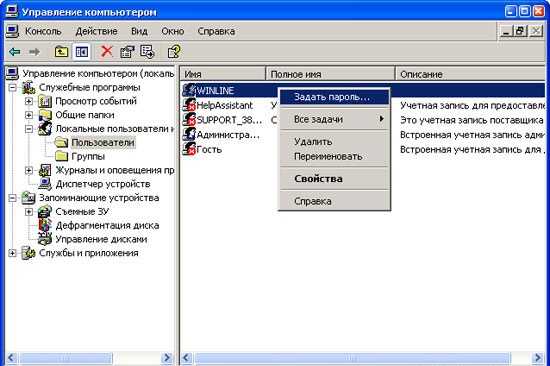The image size is (550, 366).
Task: Click the Службы и приложения icon
Action: coord(28,253)
